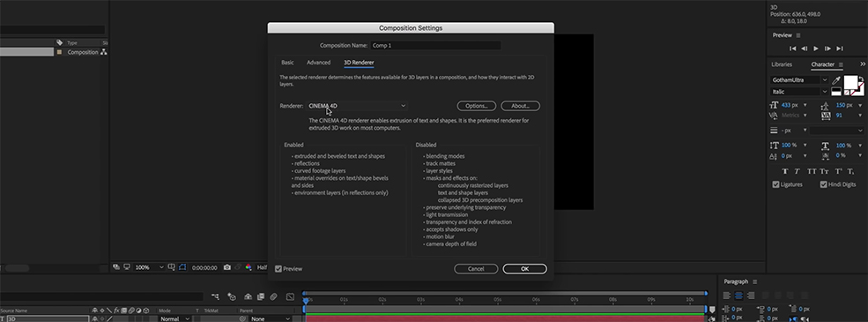Open the Parent None dropdown
Viewport: 868px width, 322px height.
tap(271, 318)
